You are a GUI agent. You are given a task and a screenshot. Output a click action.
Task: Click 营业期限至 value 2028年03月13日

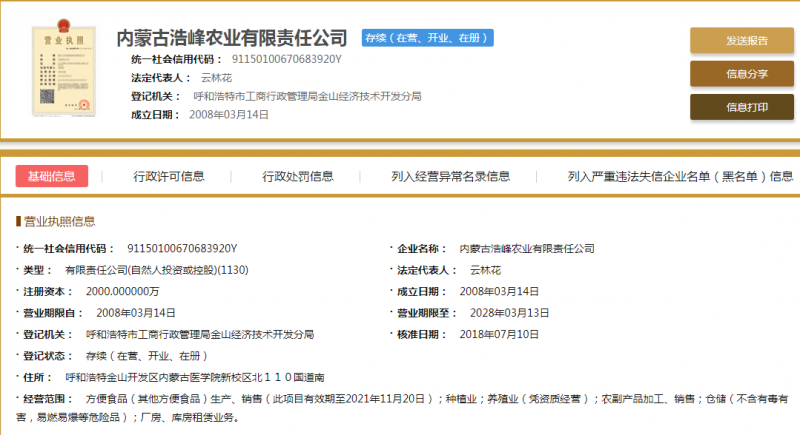point(509,313)
